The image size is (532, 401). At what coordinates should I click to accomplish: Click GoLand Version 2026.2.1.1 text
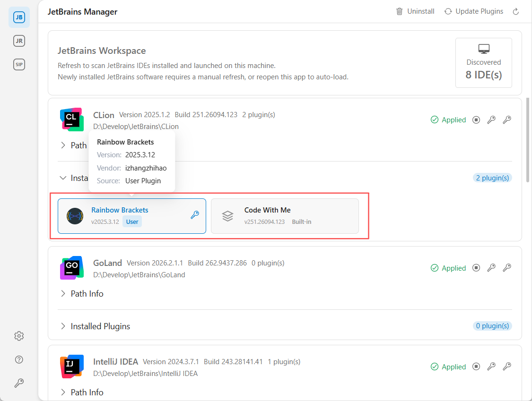pos(155,263)
